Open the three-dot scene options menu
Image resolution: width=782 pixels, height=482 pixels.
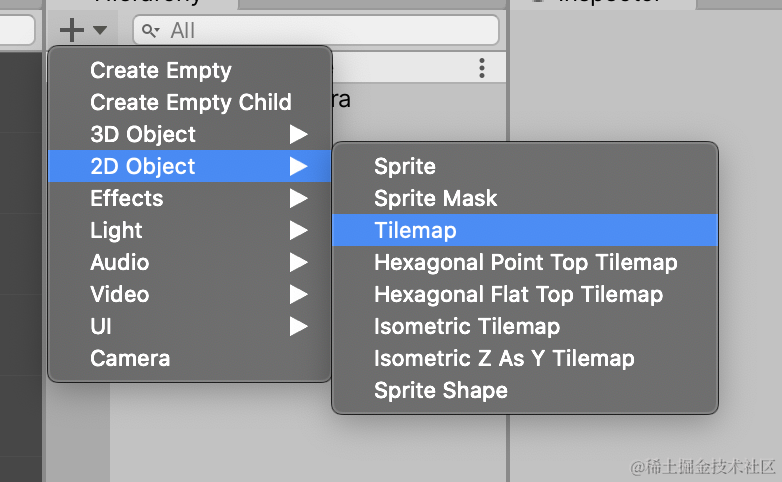482,68
